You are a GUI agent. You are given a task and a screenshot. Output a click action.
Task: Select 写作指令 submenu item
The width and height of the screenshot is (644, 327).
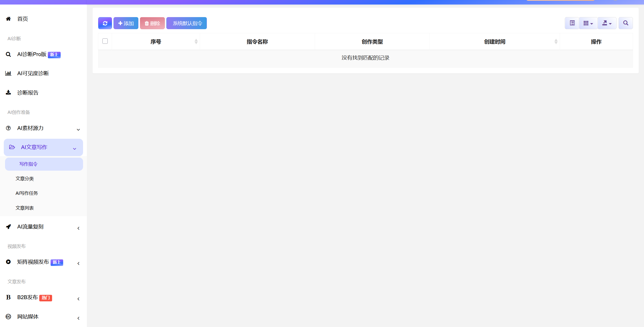44,164
